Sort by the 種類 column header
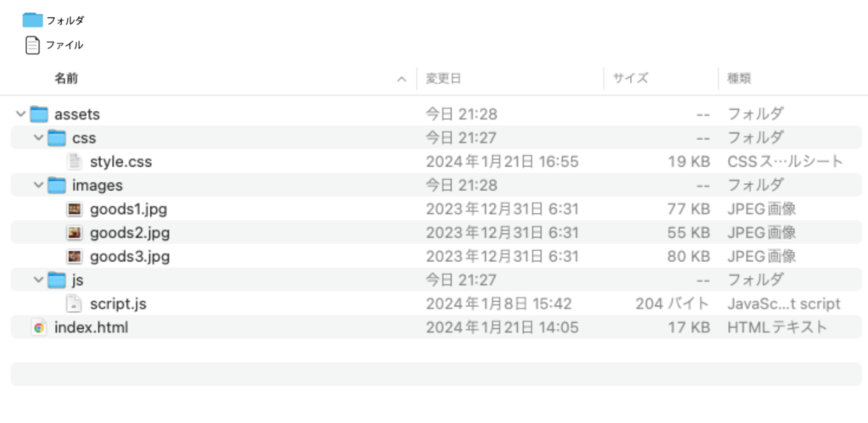 tap(739, 78)
